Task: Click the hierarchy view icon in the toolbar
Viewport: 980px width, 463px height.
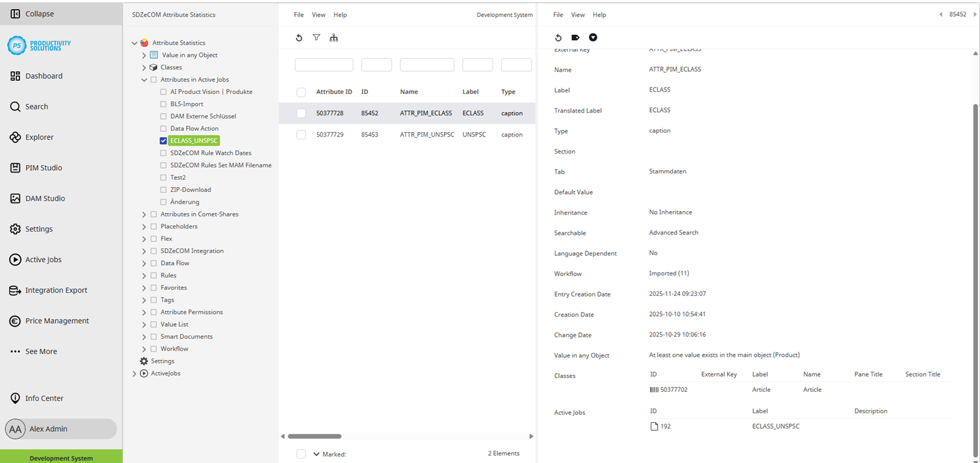Action: click(x=334, y=38)
